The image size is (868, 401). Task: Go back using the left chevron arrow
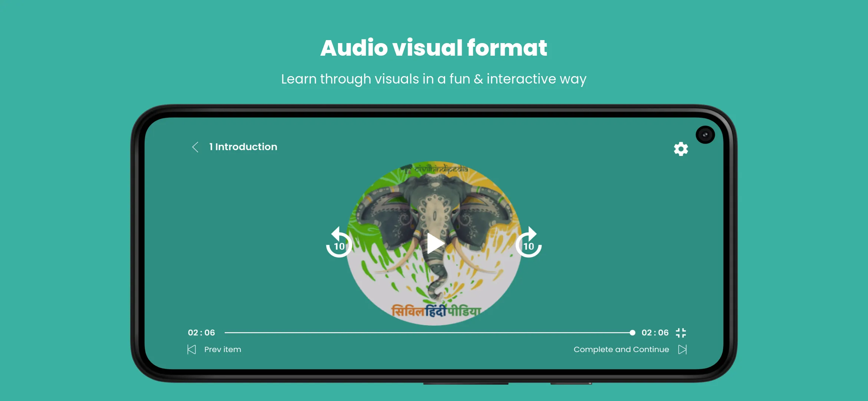[195, 147]
